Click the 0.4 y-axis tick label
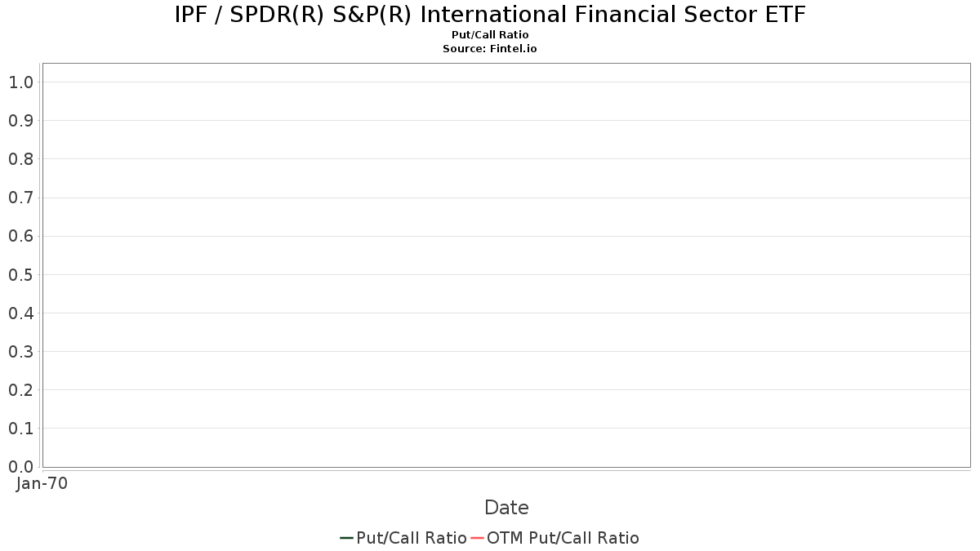The image size is (980, 551). pyautogui.click(x=21, y=313)
